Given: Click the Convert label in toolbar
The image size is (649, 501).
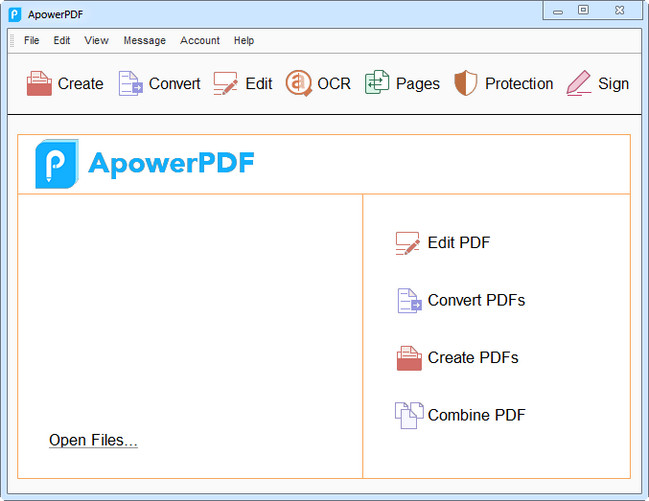Looking at the screenshot, I should click(x=175, y=84).
